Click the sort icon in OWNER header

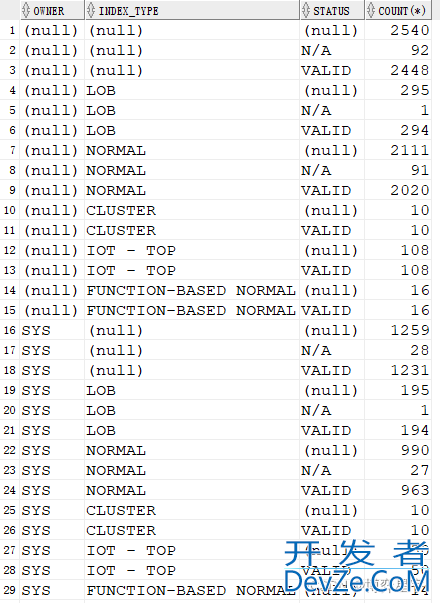click(x=26, y=10)
